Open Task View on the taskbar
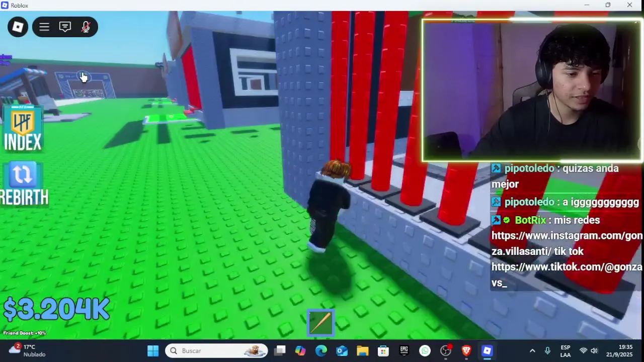This screenshot has height=362, width=644. pyautogui.click(x=280, y=350)
